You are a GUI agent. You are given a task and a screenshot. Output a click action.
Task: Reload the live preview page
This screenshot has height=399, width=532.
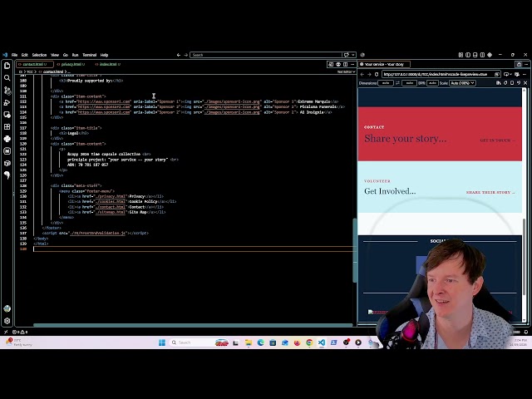377,74
